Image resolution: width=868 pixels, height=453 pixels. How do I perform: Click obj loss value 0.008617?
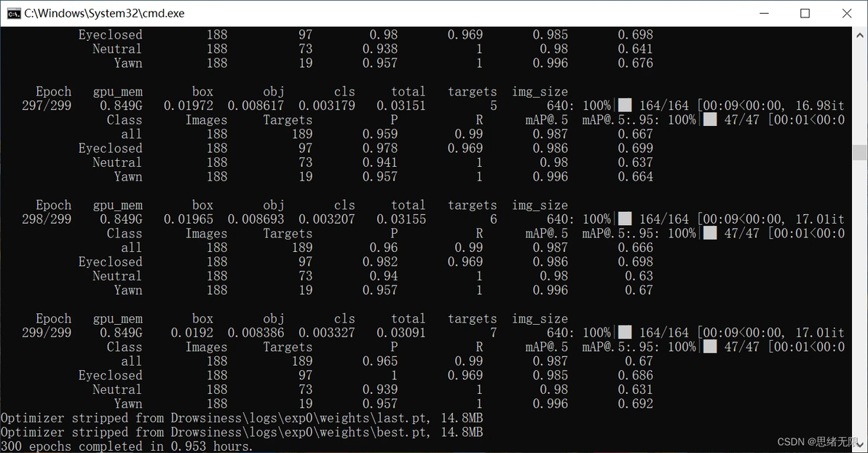[x=256, y=105]
